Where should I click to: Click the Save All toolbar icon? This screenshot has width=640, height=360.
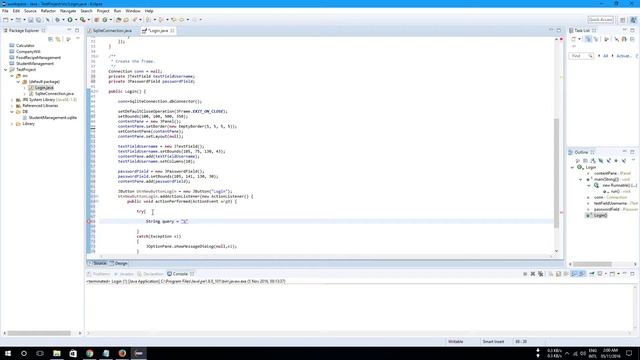tap(38, 20)
